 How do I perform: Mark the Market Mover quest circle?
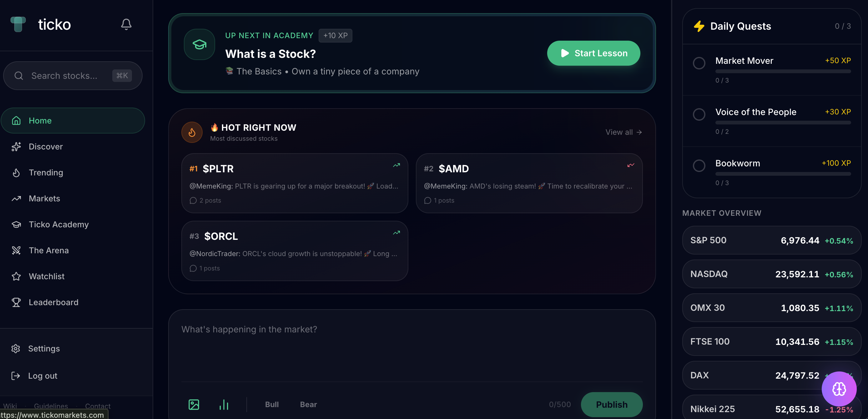pos(699,63)
